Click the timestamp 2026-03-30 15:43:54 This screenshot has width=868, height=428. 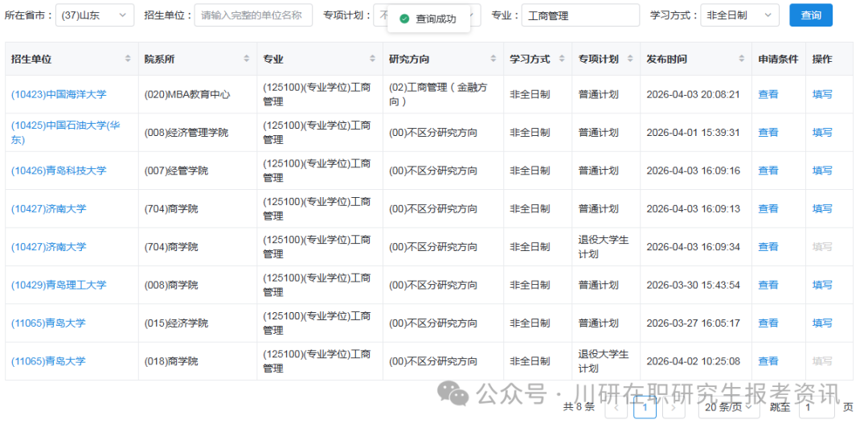tap(693, 285)
